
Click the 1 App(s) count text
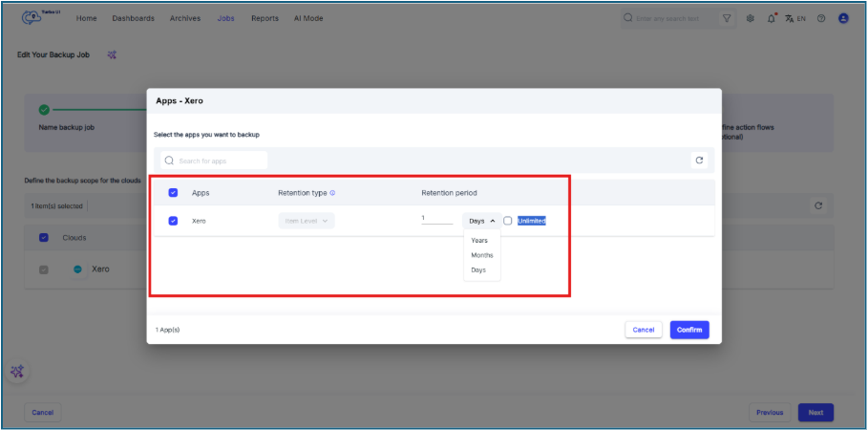[168, 330]
